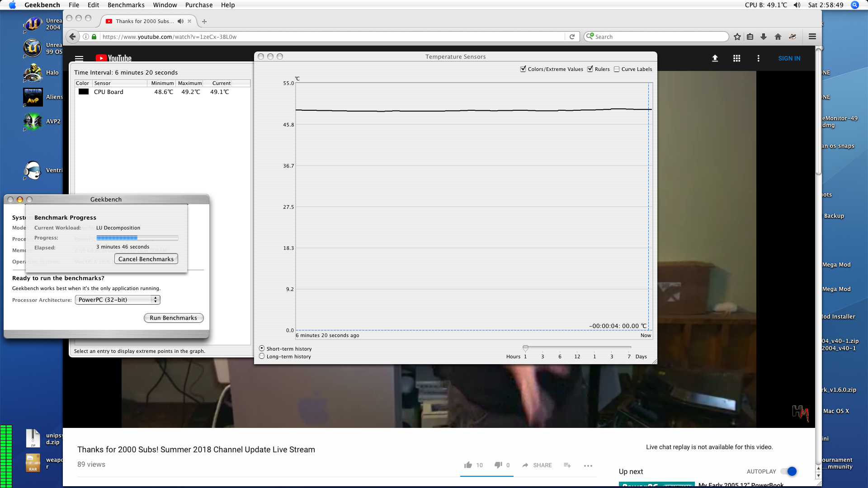Open the Benchmarks menu
Viewport: 868px width, 488px height.
(126, 5)
